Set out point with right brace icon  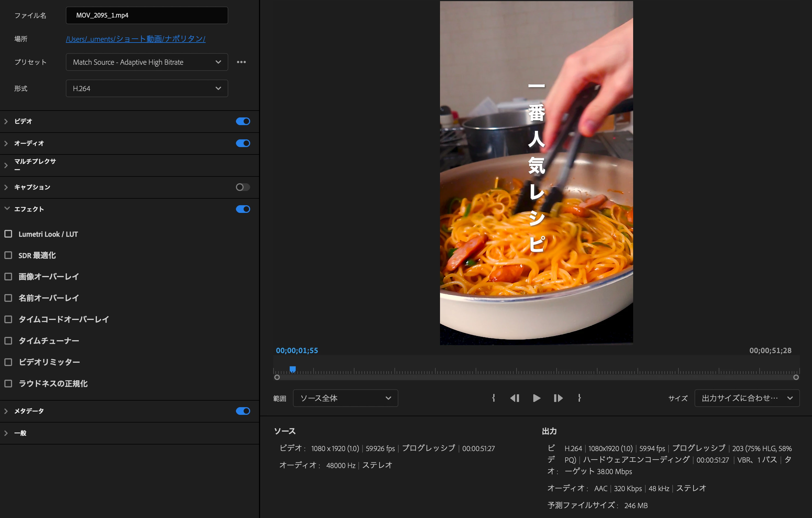(x=579, y=398)
